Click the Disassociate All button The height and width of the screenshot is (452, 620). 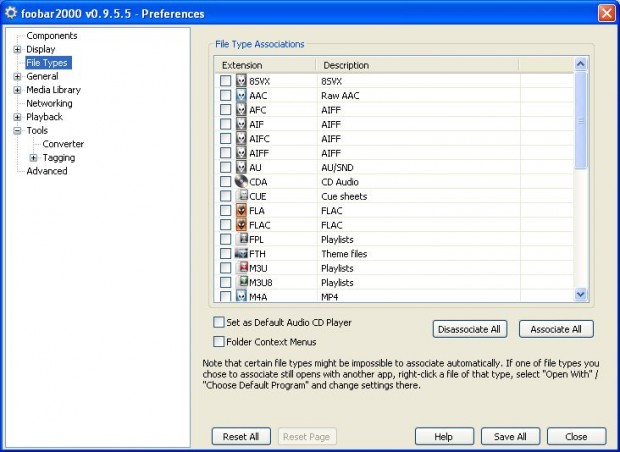click(470, 329)
